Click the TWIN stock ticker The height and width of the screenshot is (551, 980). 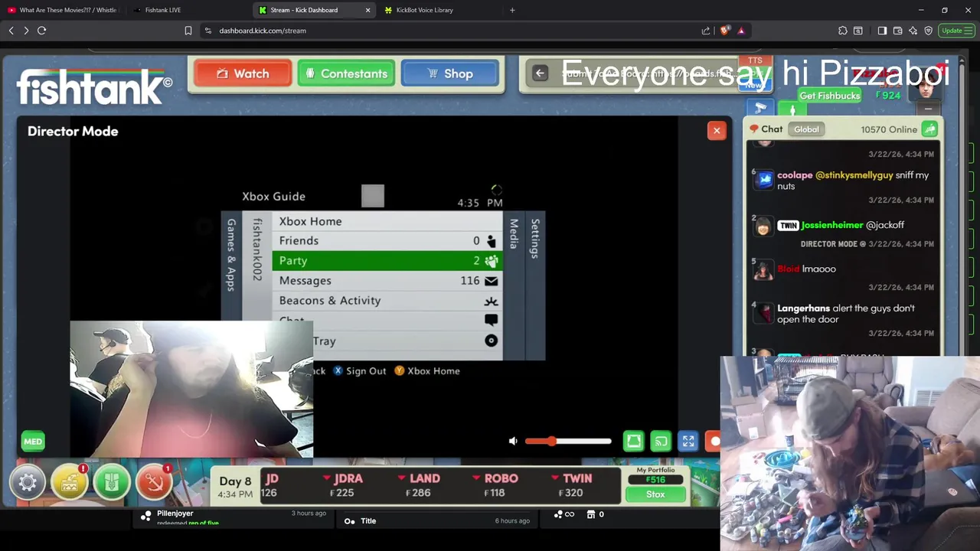[571, 485]
